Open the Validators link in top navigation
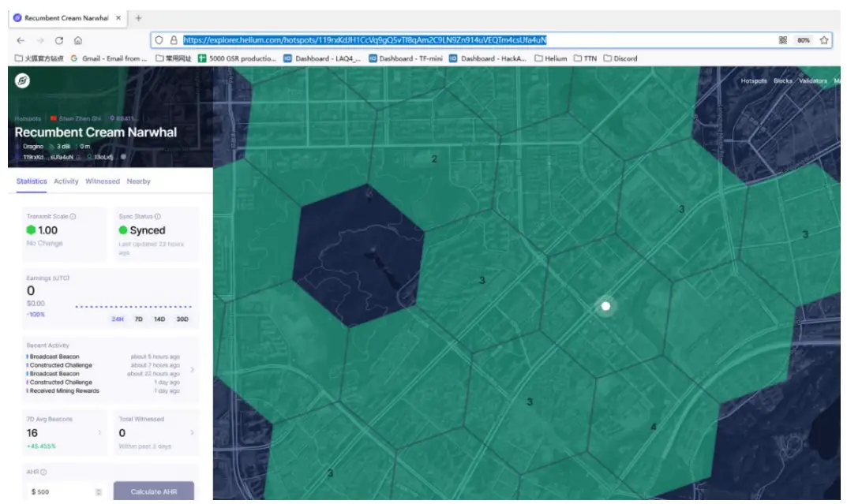Viewport: 847px width, 504px height. click(812, 80)
